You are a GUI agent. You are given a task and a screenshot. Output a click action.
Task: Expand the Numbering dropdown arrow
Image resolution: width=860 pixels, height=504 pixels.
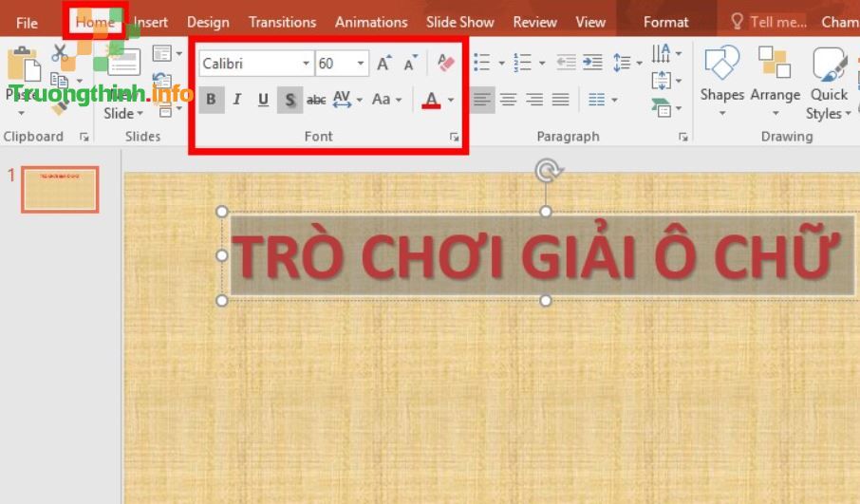(542, 63)
